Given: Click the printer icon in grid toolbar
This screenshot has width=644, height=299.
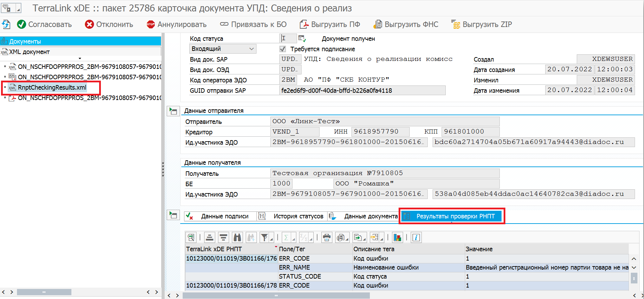Looking at the screenshot, I should [327, 237].
